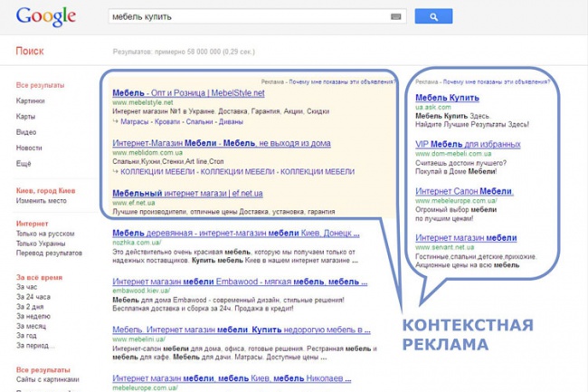Open the Диваны sitelink in MebelStyle ad
Screen dimensions: 588x392
[x=231, y=122]
